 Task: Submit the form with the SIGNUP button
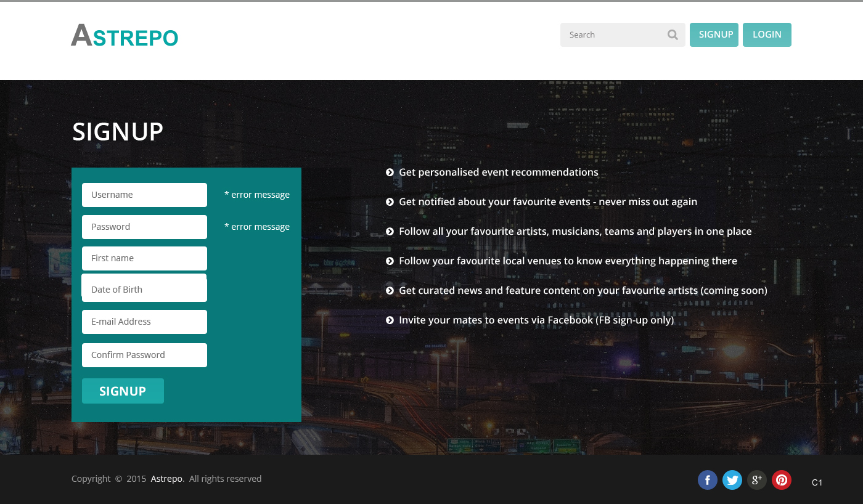coord(123,391)
